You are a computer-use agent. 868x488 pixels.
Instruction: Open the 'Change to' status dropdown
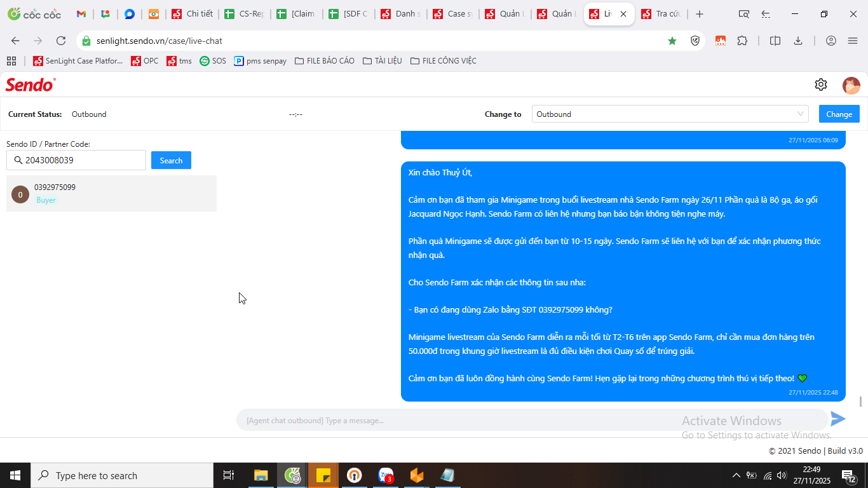point(670,114)
